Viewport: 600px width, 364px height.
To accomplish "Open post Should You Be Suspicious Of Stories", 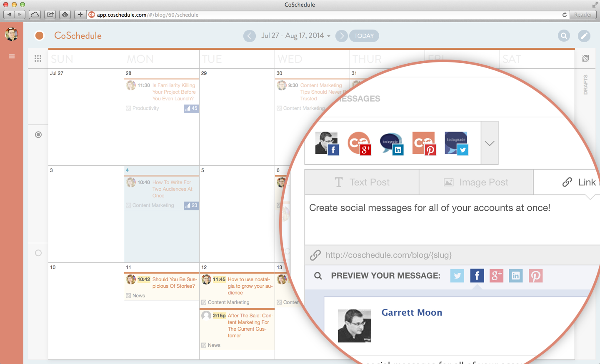I will pos(174,283).
